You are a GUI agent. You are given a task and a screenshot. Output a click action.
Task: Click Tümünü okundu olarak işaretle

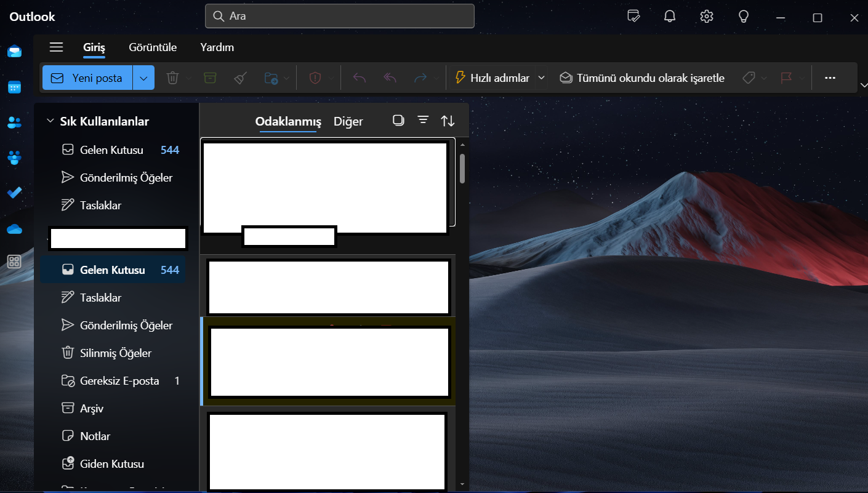coord(642,78)
